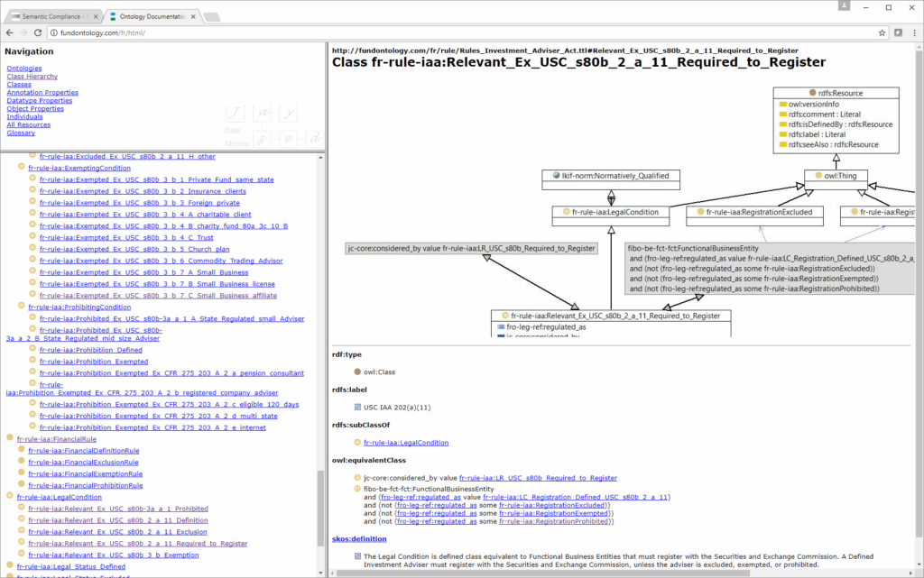Open the Chrome user profile button

tap(844, 5)
